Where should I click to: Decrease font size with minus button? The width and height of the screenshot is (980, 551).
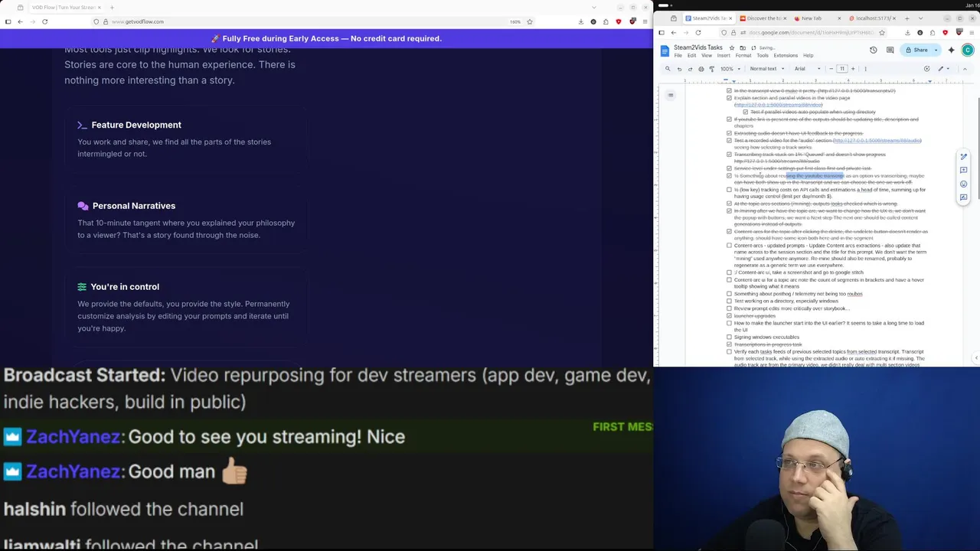pos(831,69)
